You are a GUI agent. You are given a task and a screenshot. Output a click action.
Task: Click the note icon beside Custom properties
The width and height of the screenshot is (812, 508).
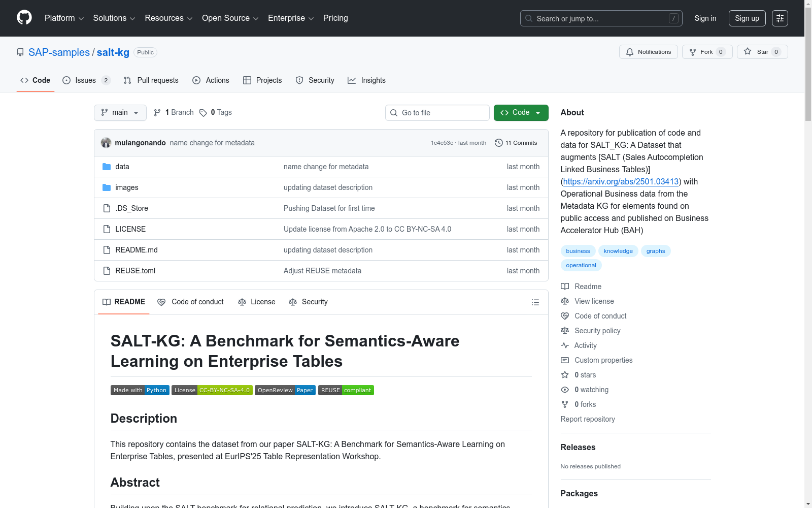click(x=565, y=360)
